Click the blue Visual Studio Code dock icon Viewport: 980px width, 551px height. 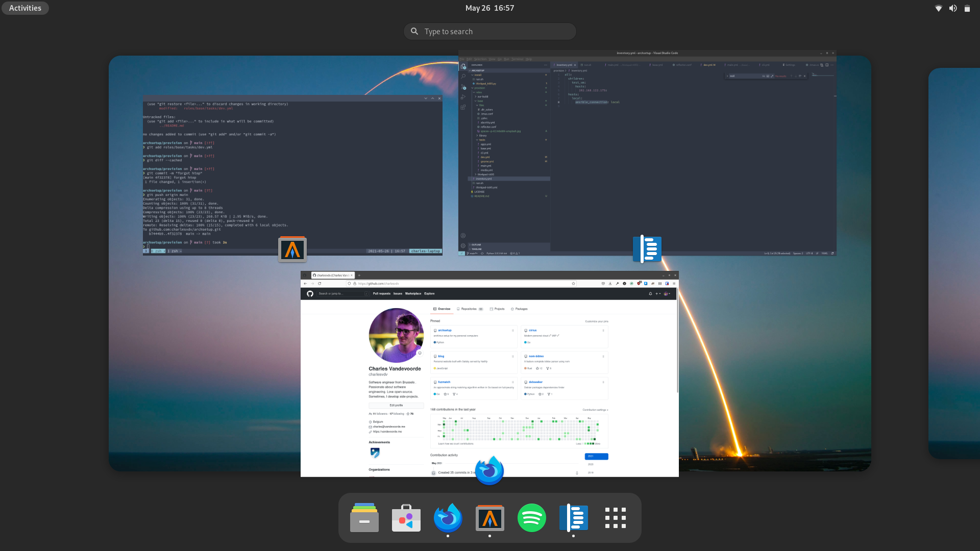573,518
